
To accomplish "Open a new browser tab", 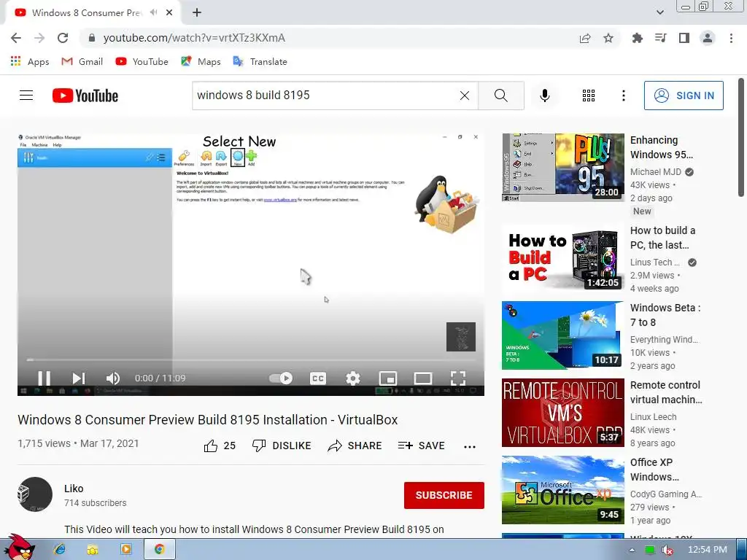I will click(197, 13).
